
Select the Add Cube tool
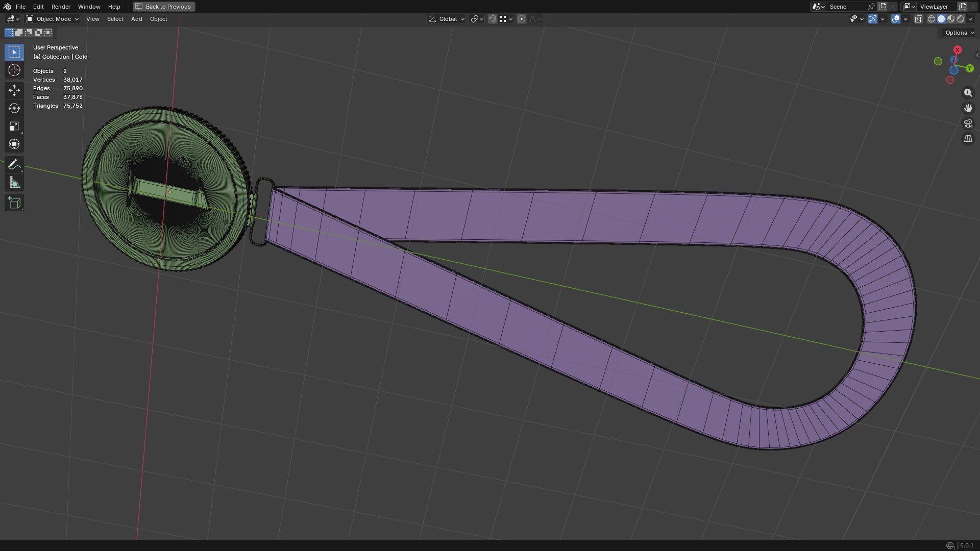coord(14,203)
